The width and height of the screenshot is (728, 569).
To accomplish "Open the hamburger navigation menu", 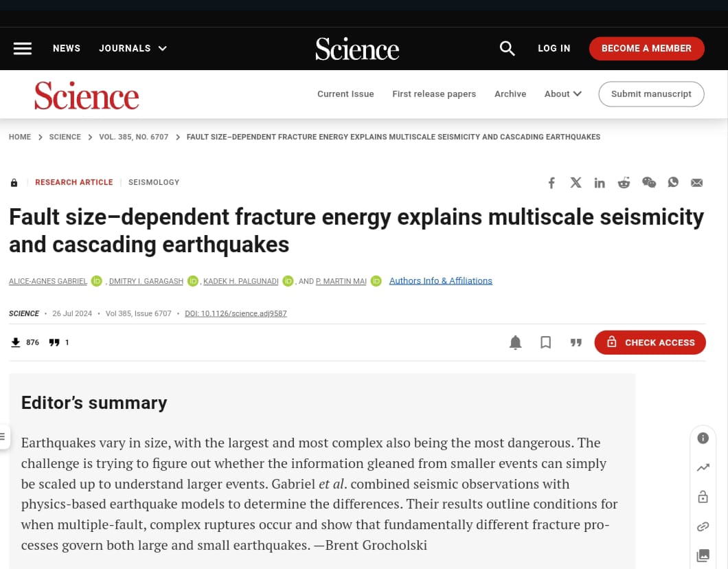I will pyautogui.click(x=23, y=48).
